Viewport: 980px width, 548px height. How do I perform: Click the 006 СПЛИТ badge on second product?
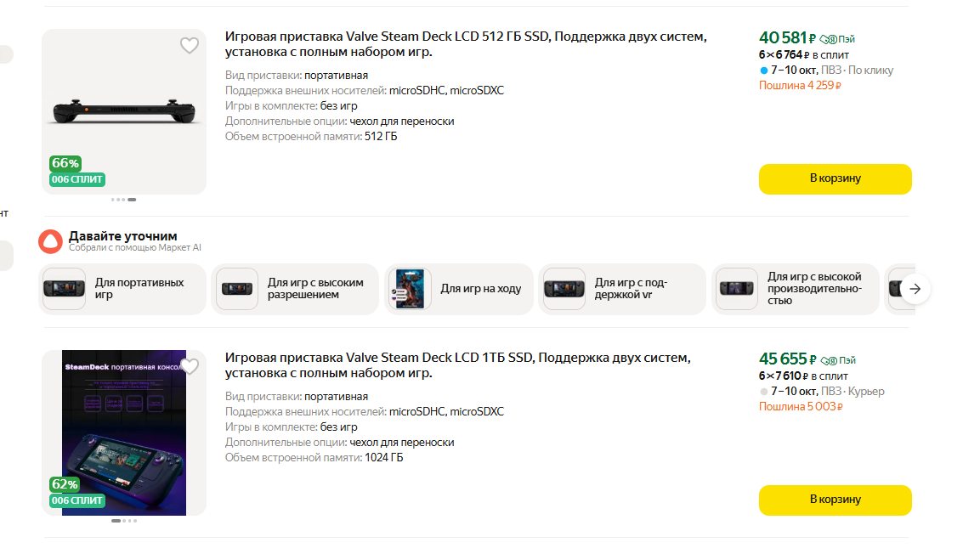(76, 500)
